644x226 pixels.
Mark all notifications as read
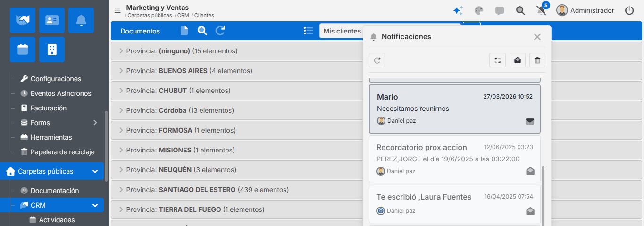click(x=518, y=60)
